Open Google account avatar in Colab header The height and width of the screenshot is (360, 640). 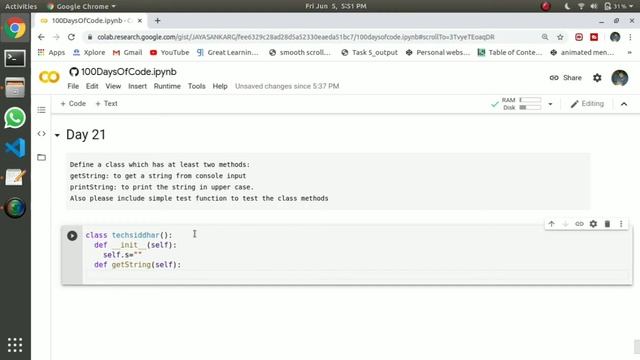coord(620,78)
